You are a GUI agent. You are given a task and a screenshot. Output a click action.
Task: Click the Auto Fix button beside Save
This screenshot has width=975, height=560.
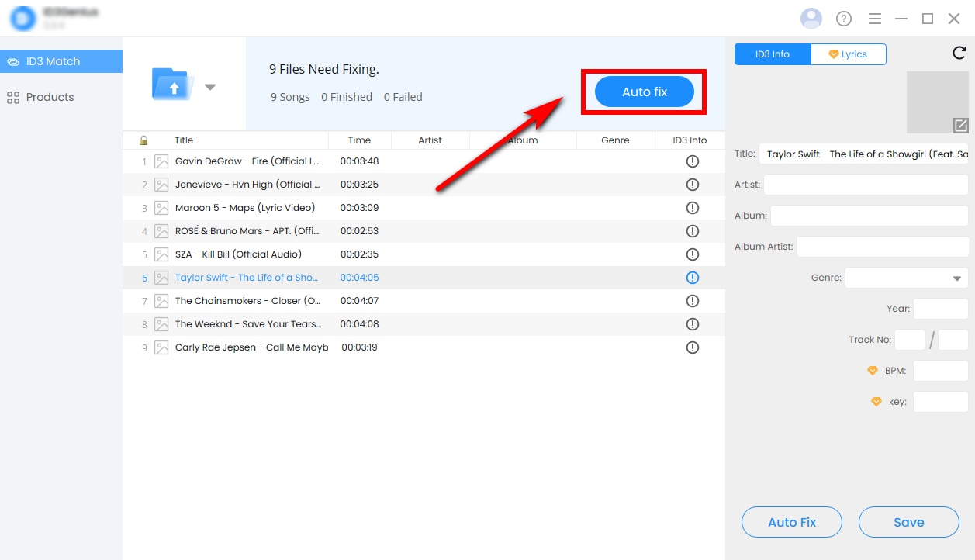pos(792,522)
